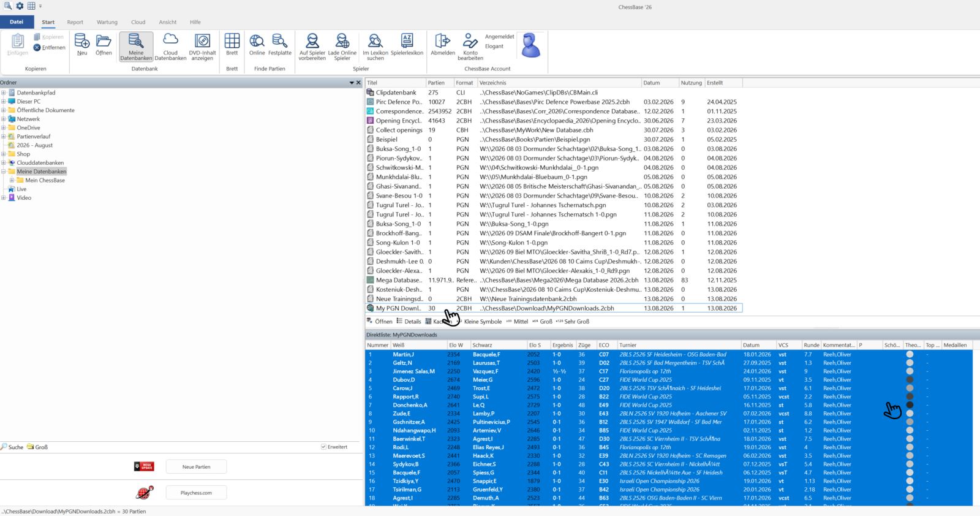Select the Clipdatenbank database row
The width and height of the screenshot is (980, 516).
click(554, 93)
